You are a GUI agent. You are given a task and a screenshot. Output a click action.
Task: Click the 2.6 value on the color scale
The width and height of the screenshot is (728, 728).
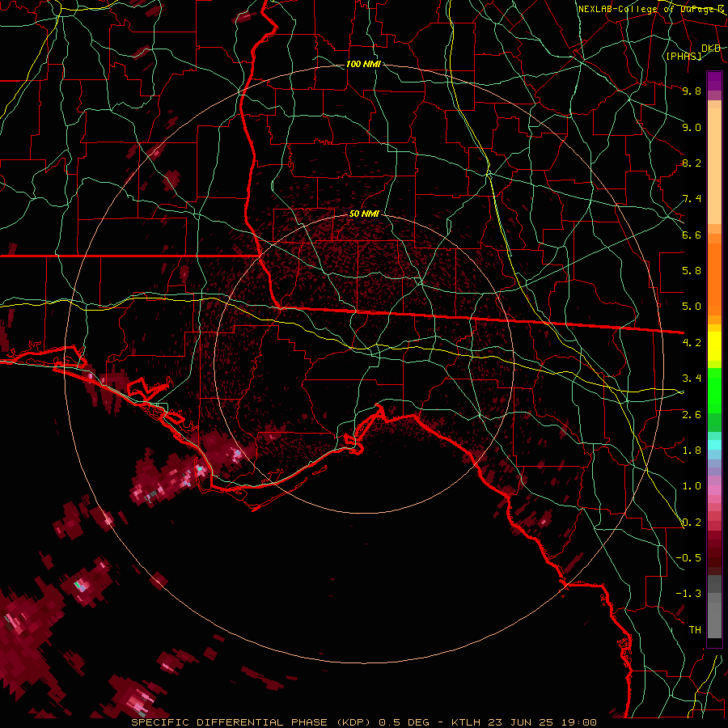click(692, 414)
